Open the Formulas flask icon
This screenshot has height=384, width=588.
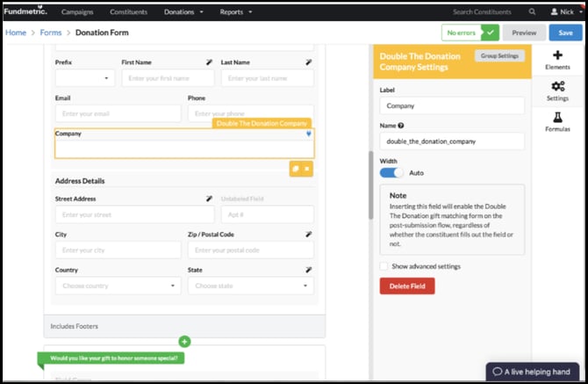(557, 118)
